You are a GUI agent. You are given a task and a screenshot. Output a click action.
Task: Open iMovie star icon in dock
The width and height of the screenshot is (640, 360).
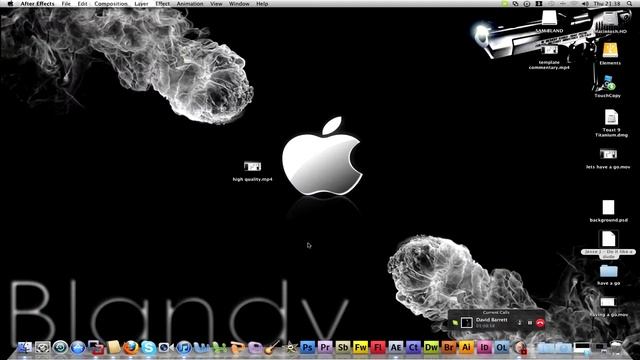click(290, 347)
